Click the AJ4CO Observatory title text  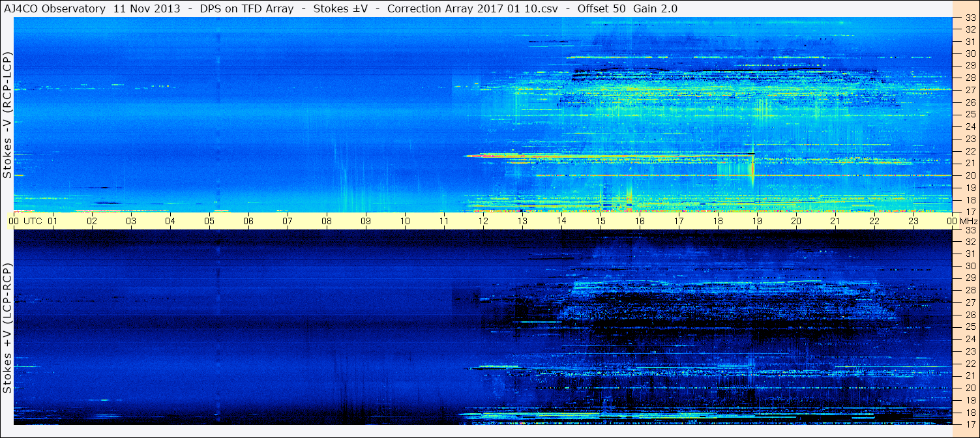pos(55,8)
